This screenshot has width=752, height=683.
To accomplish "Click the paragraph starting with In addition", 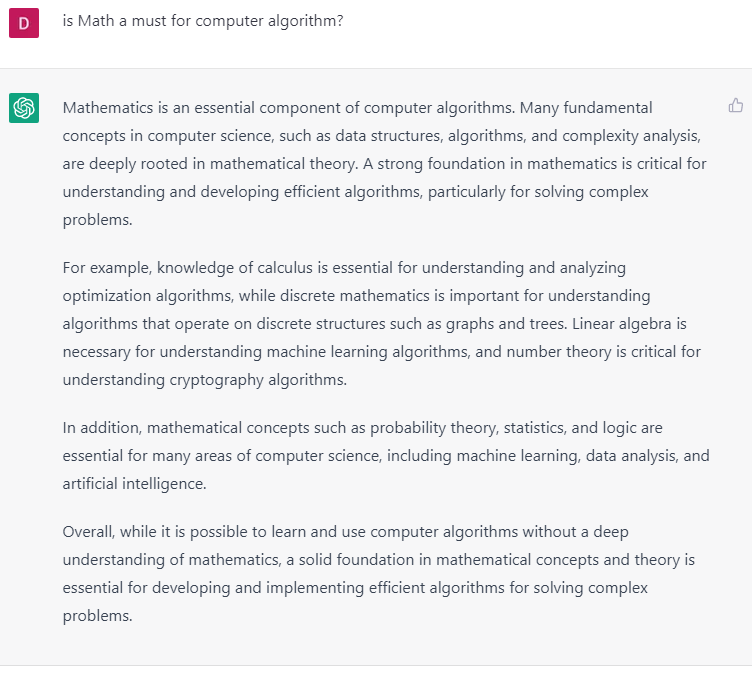I will [x=385, y=455].
